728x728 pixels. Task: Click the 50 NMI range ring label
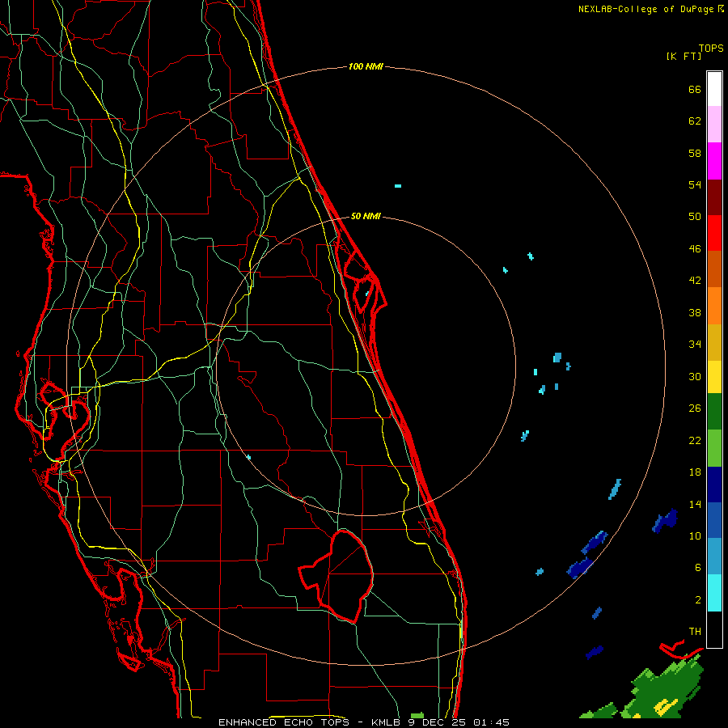(x=366, y=216)
